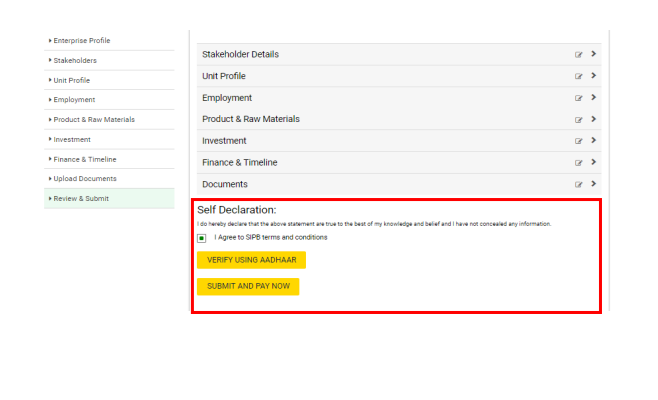This screenshot has width=658, height=400.
Task: Open Review & Submit sidebar step
Action: click(81, 199)
